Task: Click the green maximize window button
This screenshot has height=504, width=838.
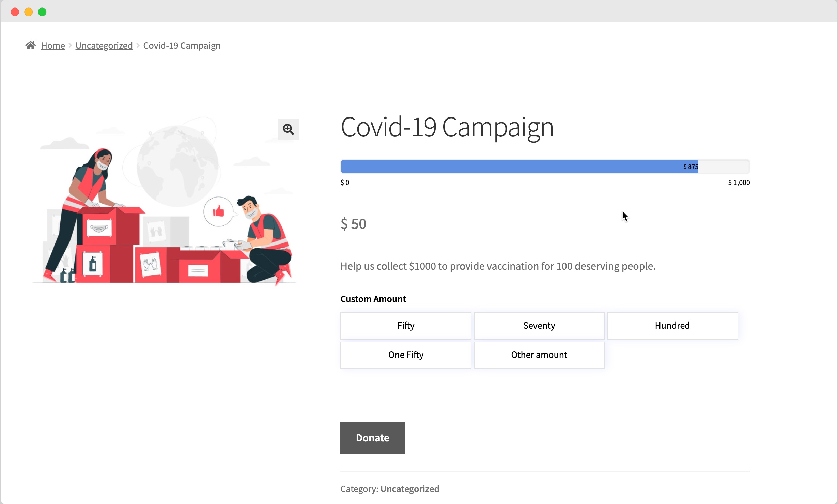Action: click(42, 12)
